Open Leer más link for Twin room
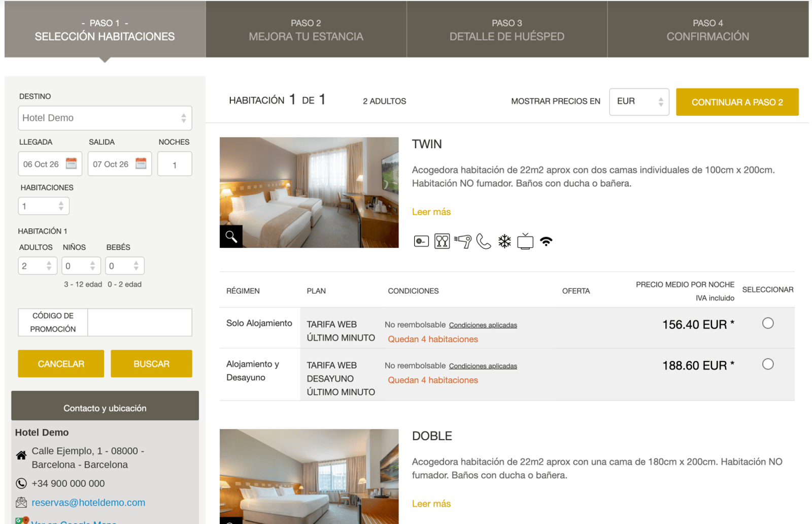The width and height of the screenshot is (812, 524). (x=431, y=212)
